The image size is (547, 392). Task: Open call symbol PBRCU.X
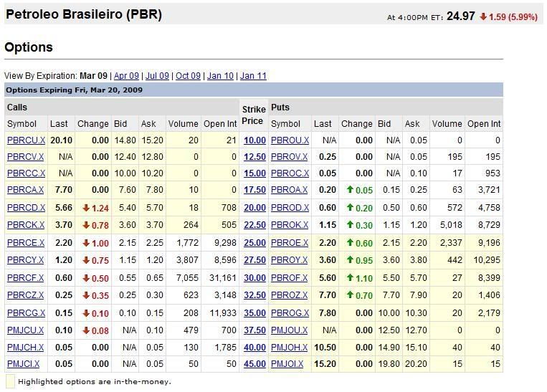coord(26,140)
